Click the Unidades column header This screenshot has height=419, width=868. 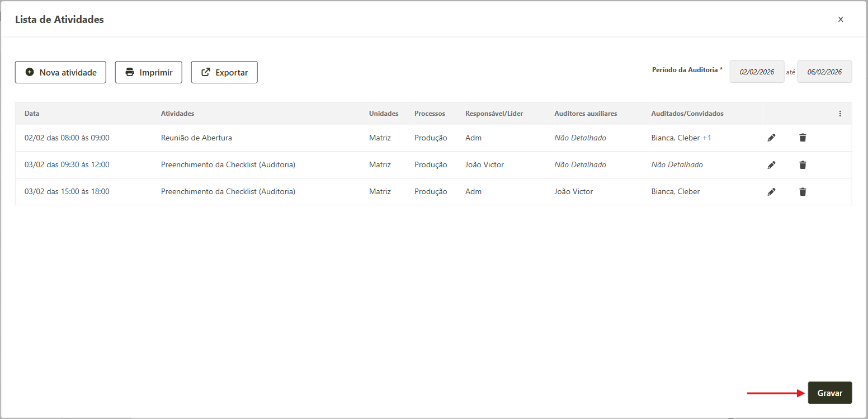point(384,114)
